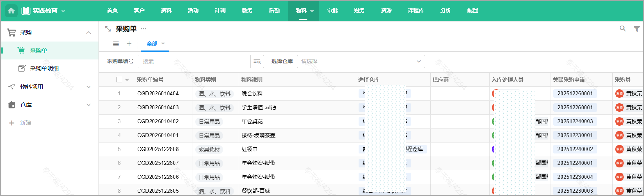Click the expand arrows icon beside 采购单 title

[x=108, y=29]
